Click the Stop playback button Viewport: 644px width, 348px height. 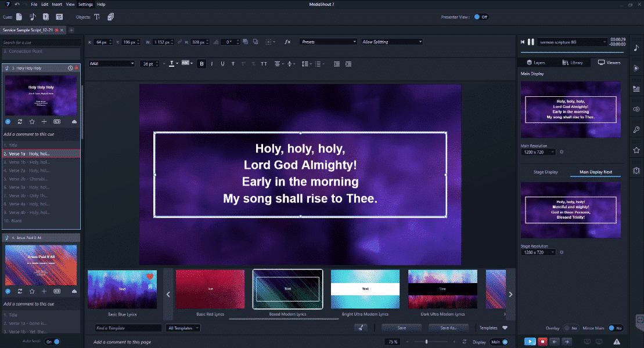click(542, 342)
